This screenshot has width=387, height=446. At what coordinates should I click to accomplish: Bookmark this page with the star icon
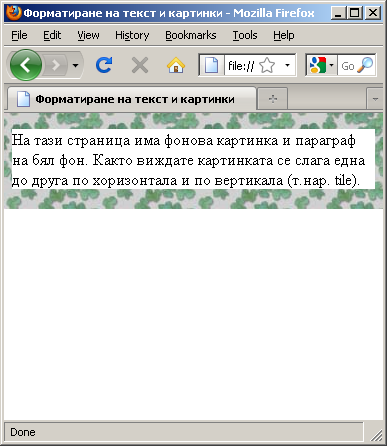pos(267,65)
